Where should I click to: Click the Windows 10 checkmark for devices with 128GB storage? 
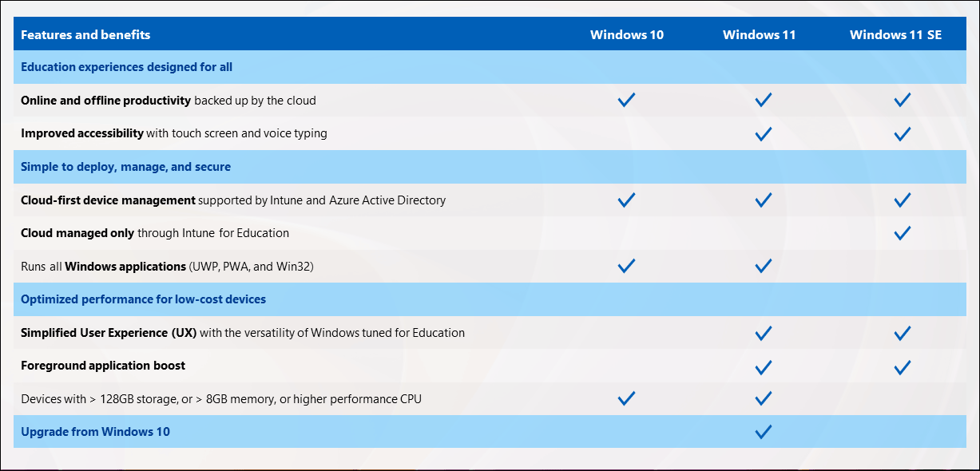[x=626, y=398]
